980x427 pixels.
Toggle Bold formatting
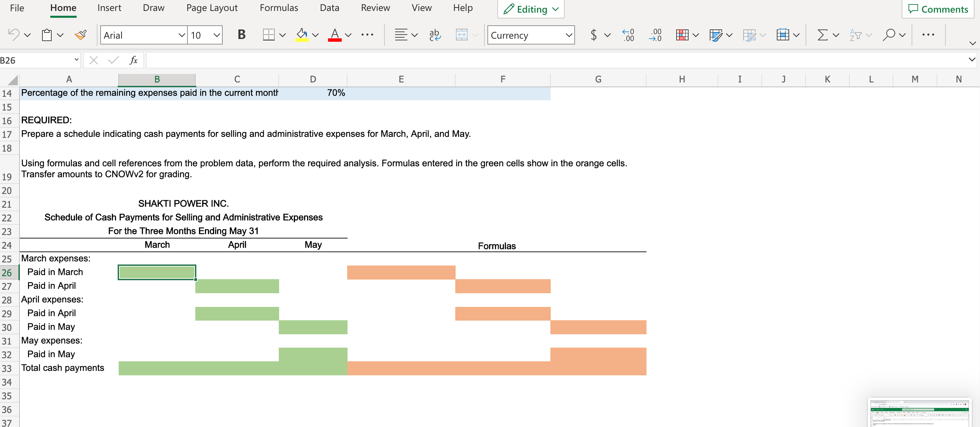tap(241, 35)
